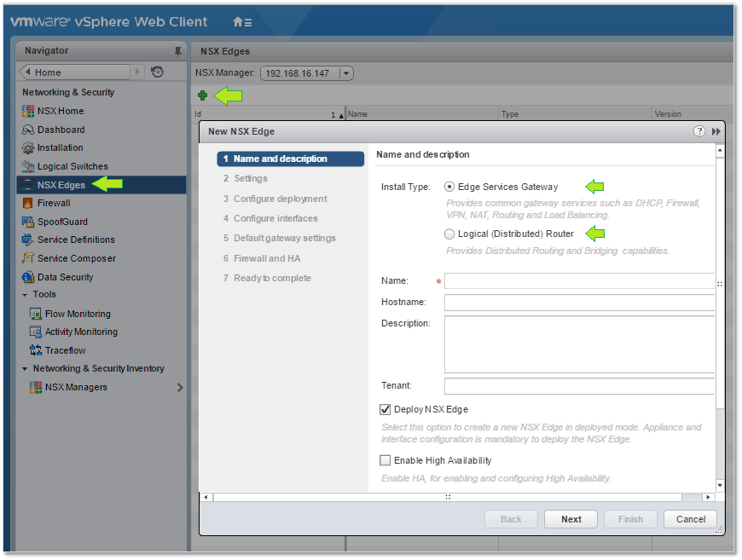Viewport: 742px width, 560px height.
Task: Click the Description text area
Action: 579,345
